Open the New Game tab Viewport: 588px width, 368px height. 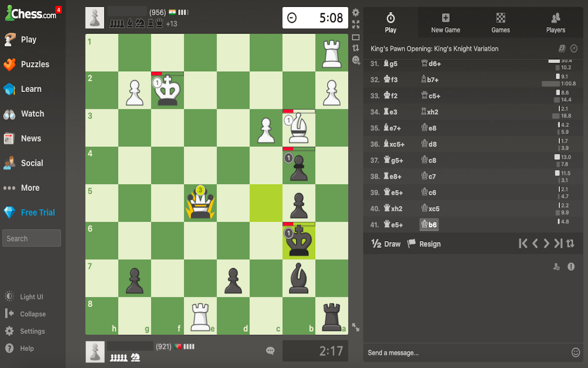click(x=445, y=22)
